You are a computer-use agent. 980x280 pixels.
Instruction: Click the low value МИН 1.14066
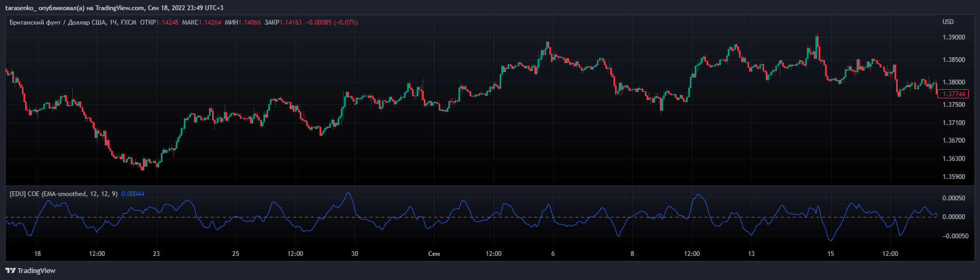click(243, 22)
